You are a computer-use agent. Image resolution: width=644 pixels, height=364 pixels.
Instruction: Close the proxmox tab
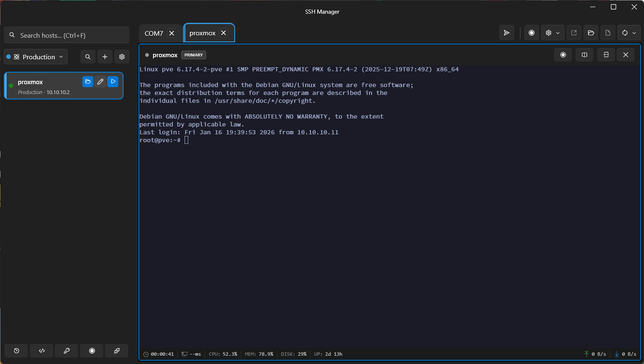(x=224, y=33)
